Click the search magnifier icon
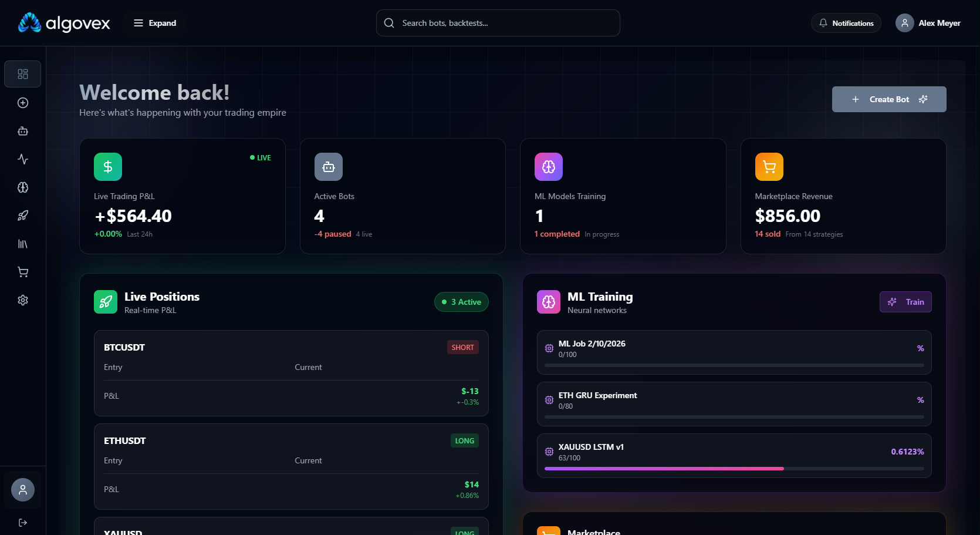This screenshot has height=535, width=980. [389, 23]
